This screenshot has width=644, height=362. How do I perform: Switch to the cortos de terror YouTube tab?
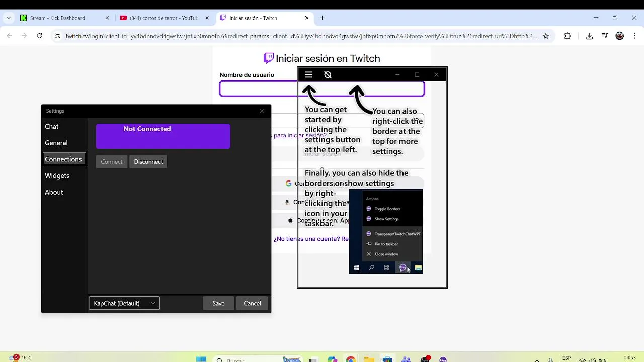click(165, 18)
